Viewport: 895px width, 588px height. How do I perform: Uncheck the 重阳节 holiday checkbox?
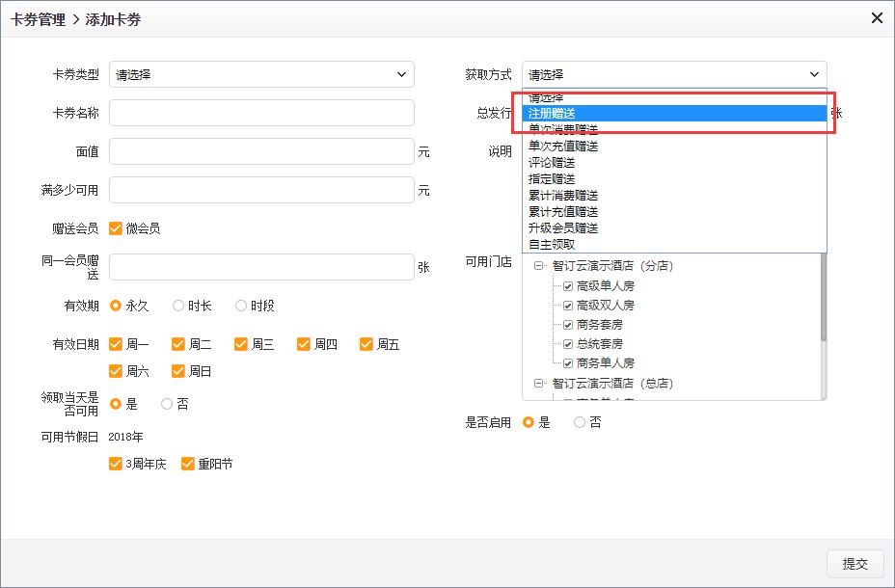(188, 464)
